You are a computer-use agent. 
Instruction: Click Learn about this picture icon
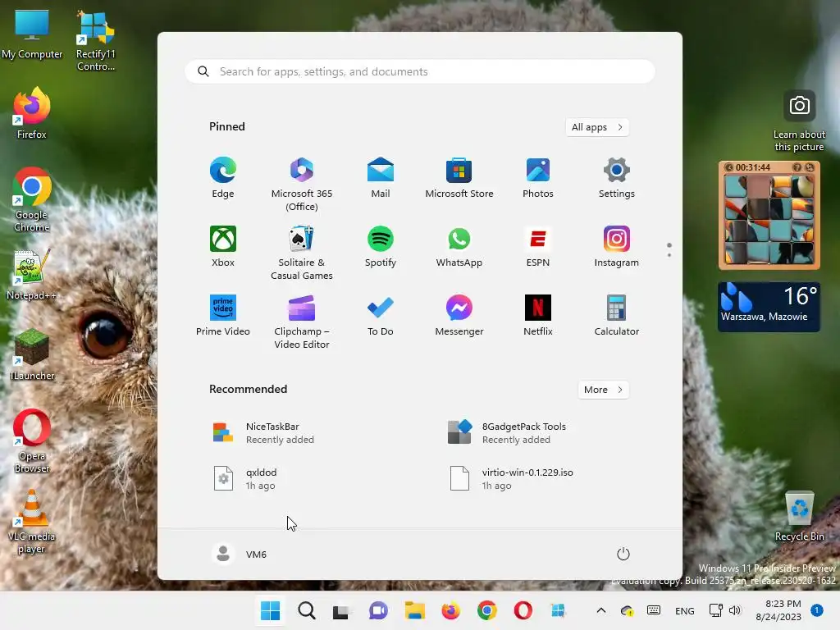[799, 121]
